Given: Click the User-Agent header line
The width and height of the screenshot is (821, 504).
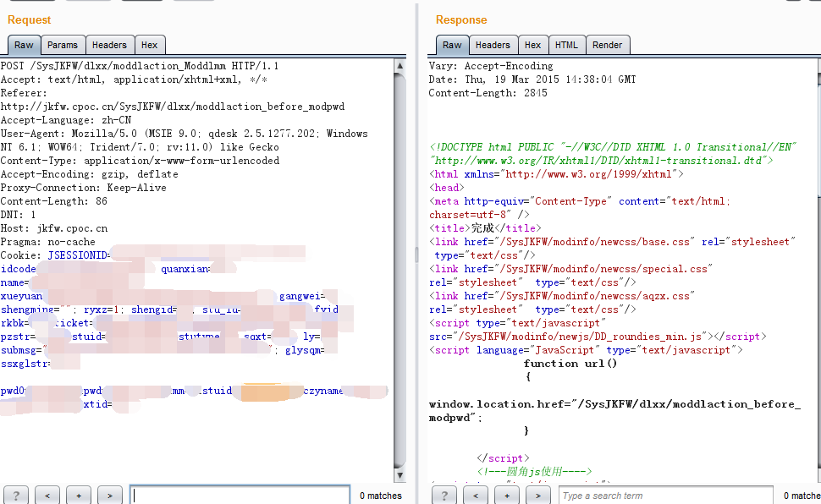Looking at the screenshot, I should [185, 140].
